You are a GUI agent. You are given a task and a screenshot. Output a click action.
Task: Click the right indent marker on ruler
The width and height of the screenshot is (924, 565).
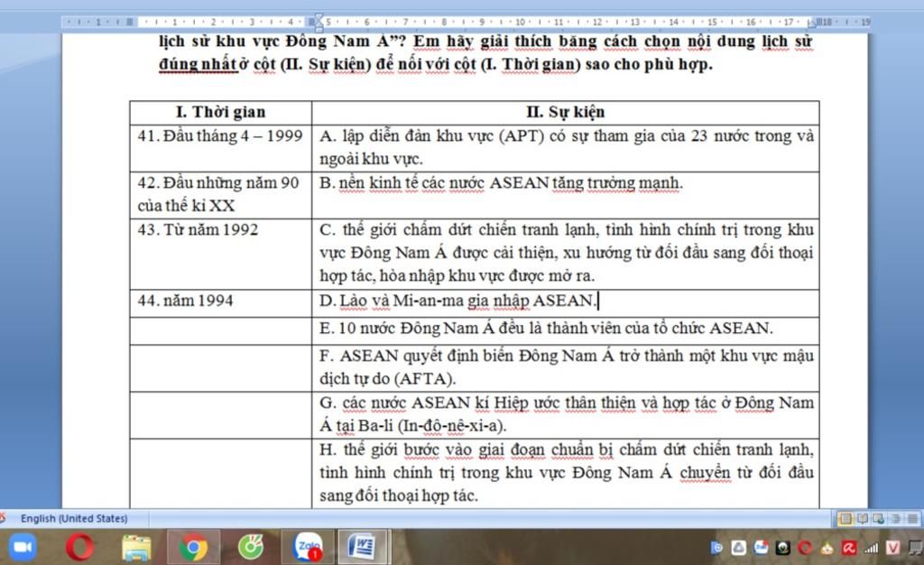[x=812, y=24]
